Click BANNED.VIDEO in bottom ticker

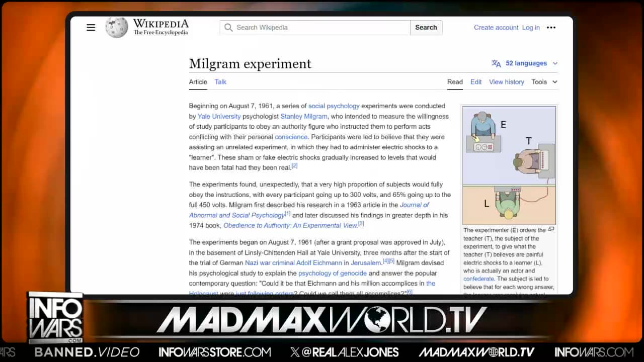(x=87, y=352)
